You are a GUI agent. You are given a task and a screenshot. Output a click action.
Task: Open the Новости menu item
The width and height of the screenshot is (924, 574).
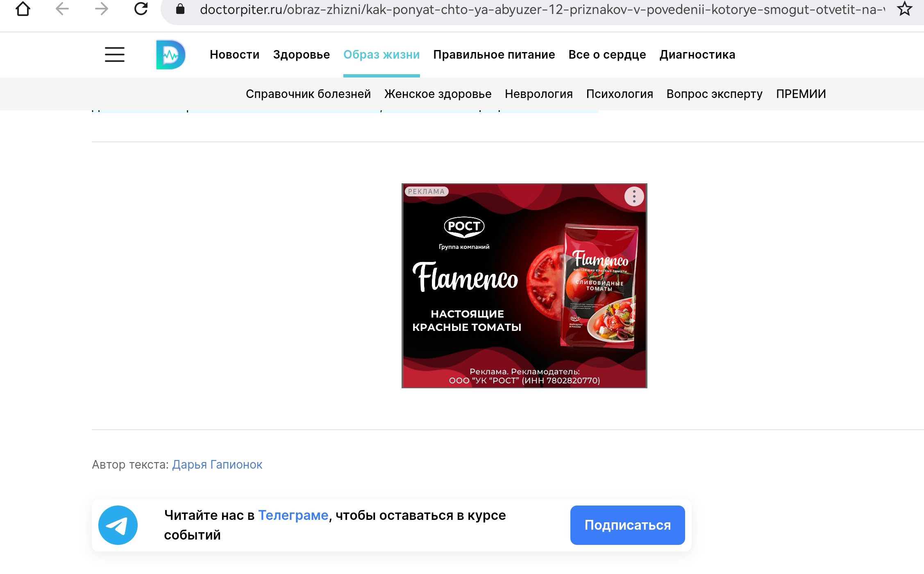[234, 55]
